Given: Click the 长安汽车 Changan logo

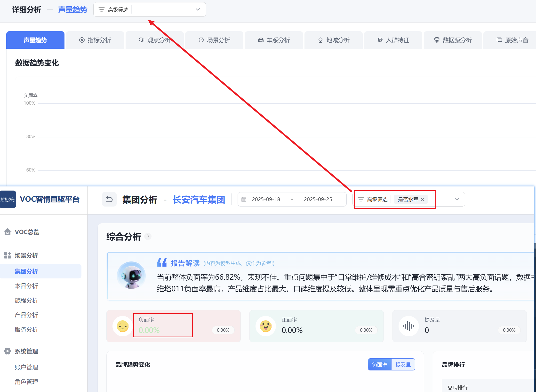Looking at the screenshot, I should click(8, 199).
